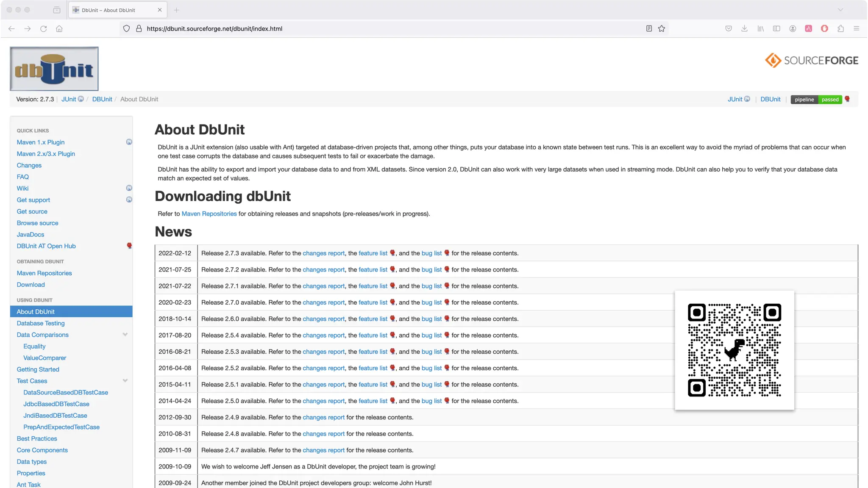Image resolution: width=868 pixels, height=488 pixels.
Task: Open the list all tabs dropdown
Action: pyautogui.click(x=840, y=10)
